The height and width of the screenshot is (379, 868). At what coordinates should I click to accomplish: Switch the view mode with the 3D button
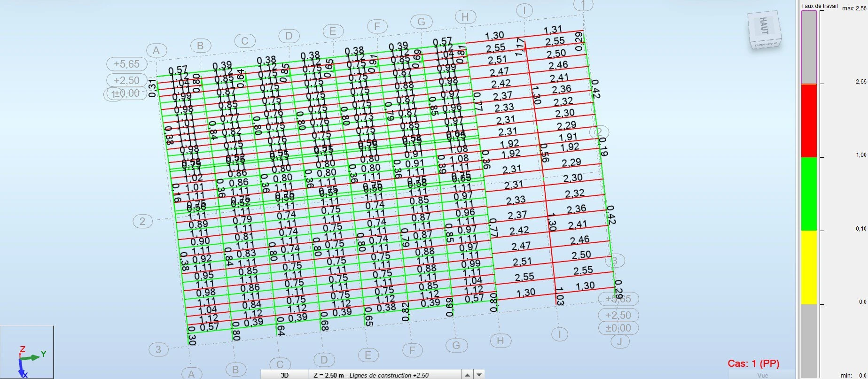point(284,375)
